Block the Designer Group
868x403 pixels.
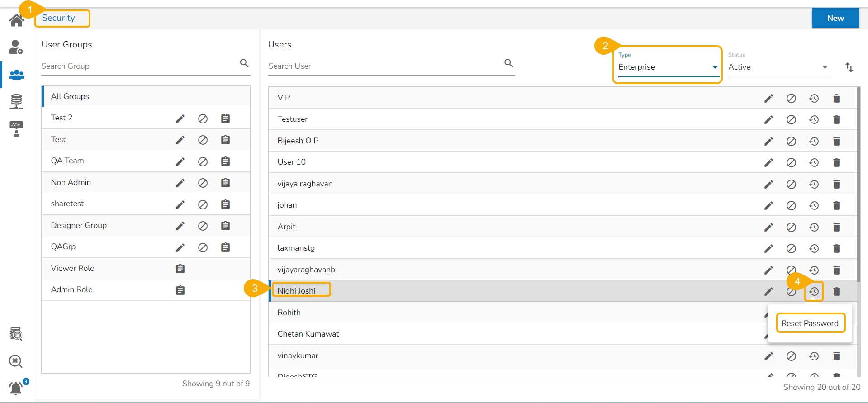[203, 226]
